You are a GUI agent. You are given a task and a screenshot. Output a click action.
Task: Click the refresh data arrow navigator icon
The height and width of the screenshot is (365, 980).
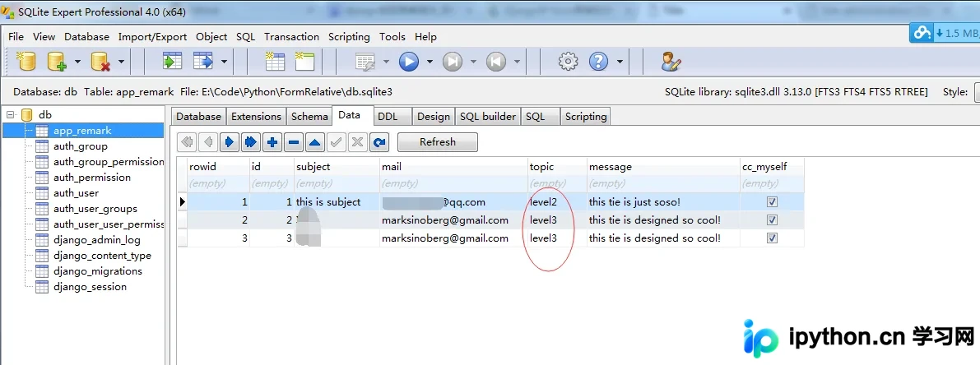point(379,142)
